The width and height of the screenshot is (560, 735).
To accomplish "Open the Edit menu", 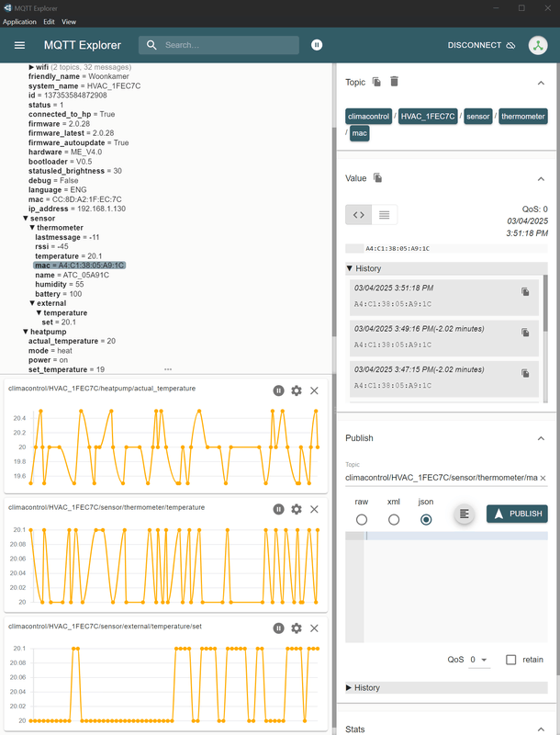I will tap(50, 21).
